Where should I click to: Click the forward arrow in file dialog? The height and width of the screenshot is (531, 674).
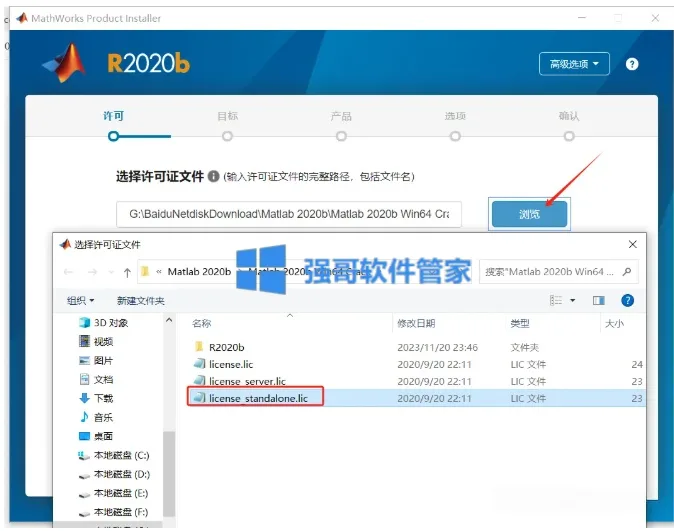click(92, 272)
